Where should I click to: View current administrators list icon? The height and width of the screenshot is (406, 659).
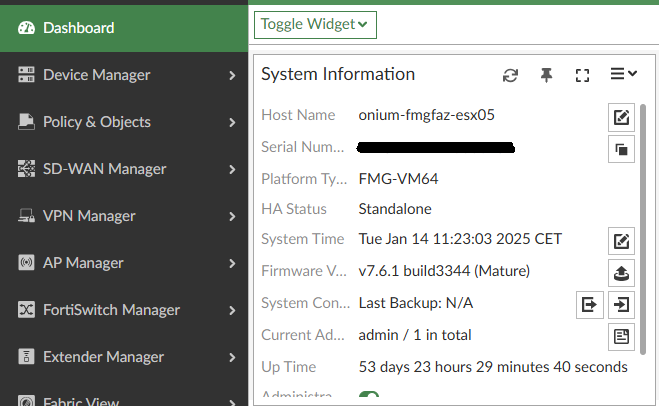click(621, 336)
